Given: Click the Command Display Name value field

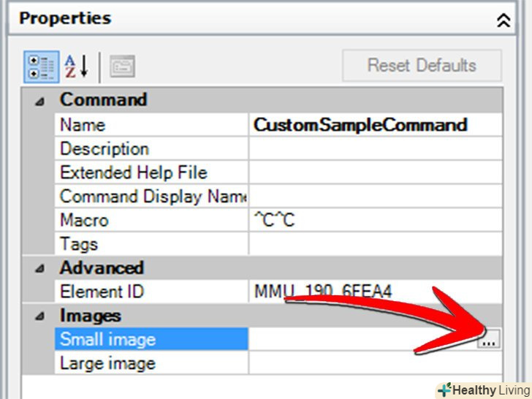Looking at the screenshot, I should point(376,196).
